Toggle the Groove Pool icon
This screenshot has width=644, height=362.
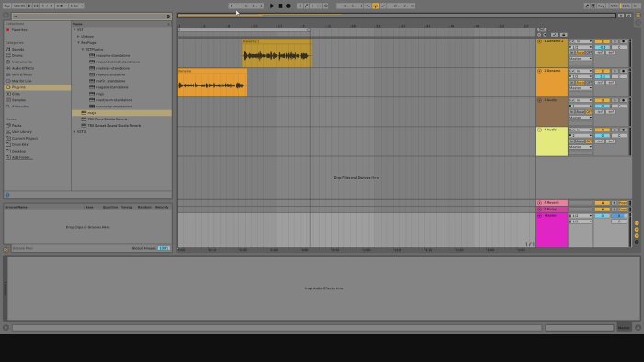pyautogui.click(x=6, y=249)
